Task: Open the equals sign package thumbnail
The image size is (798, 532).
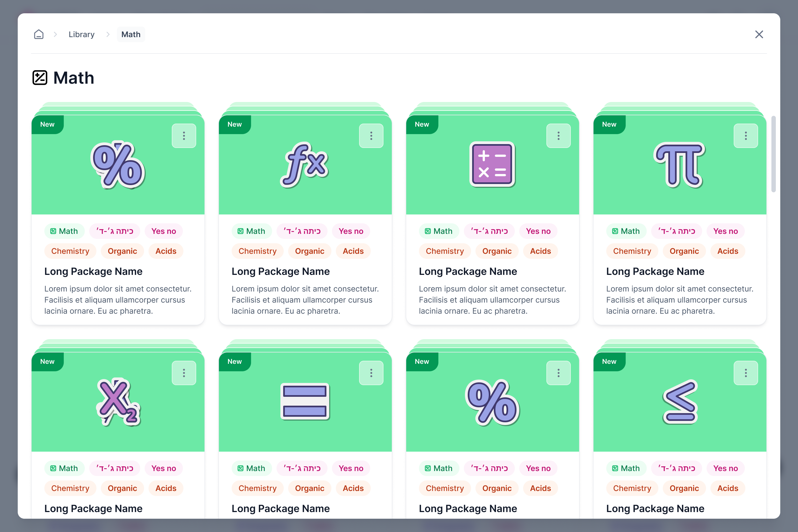Action: coord(305,402)
